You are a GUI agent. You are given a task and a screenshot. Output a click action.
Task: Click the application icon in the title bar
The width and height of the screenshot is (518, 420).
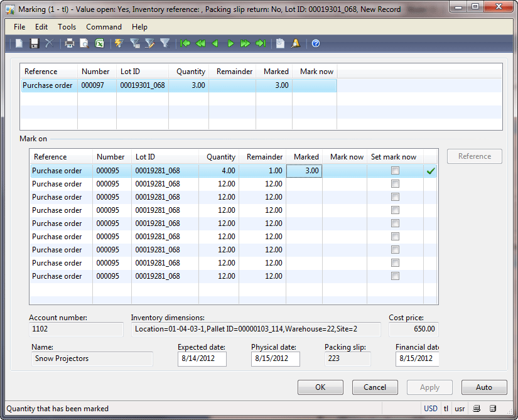10,9
